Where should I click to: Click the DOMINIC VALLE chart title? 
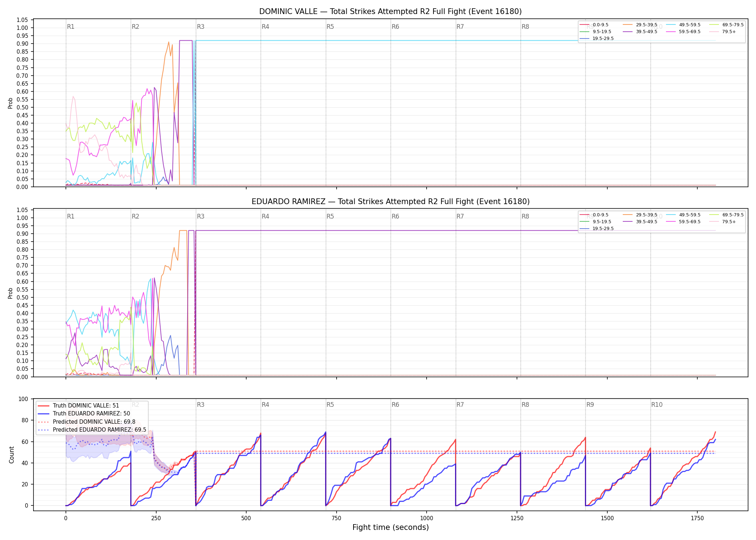point(390,12)
